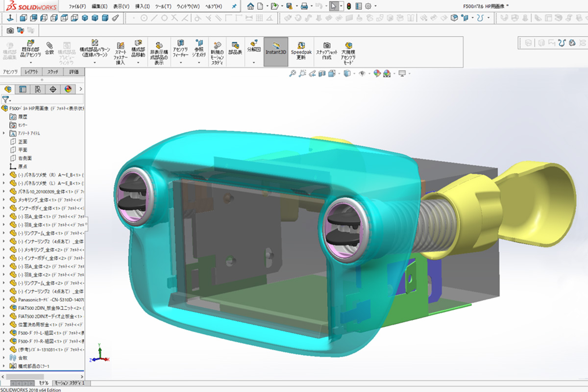The width and height of the screenshot is (588, 392).
Task: Pin the menu bar with the pushpin
Action: click(234, 6)
